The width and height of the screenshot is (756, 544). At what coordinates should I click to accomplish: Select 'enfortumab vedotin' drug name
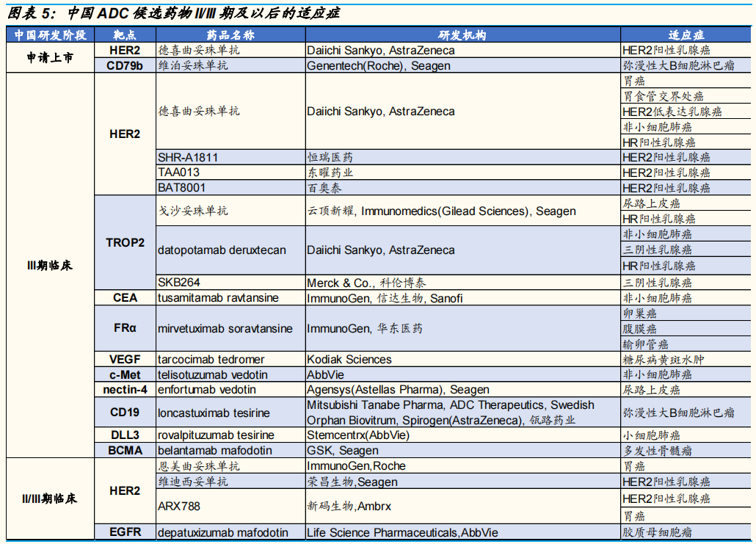tap(207, 390)
